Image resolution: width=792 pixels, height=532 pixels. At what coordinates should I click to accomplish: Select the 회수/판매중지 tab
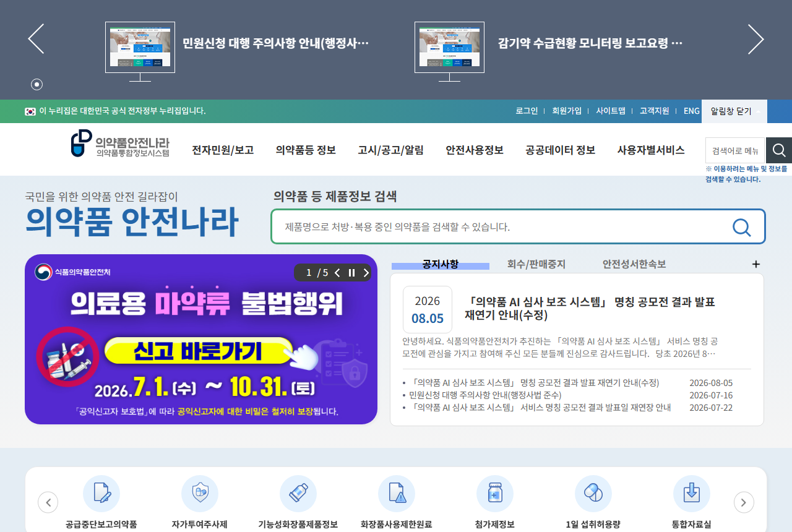pos(536,264)
